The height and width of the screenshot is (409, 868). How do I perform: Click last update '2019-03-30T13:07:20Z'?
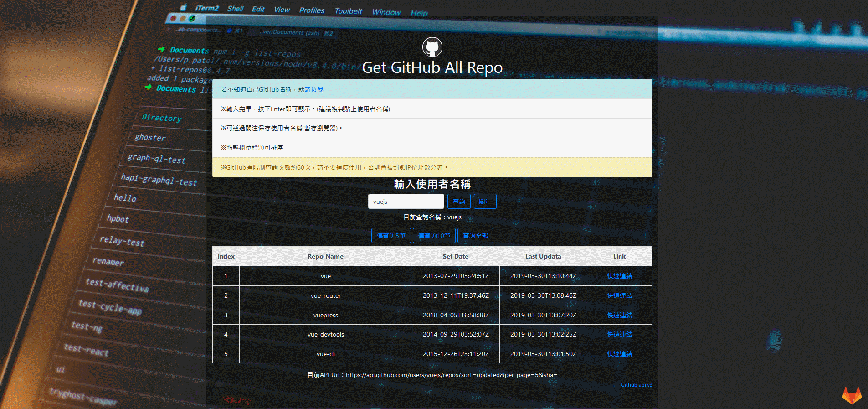coord(543,315)
